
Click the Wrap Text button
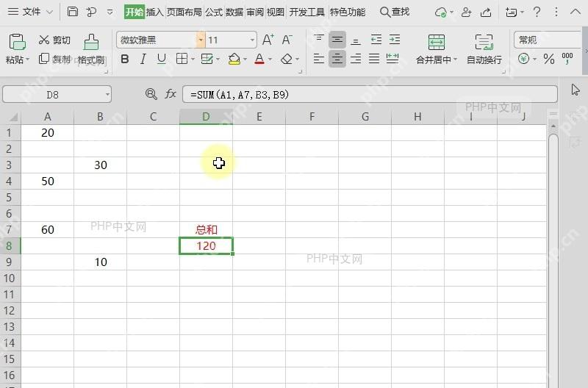[x=484, y=48]
